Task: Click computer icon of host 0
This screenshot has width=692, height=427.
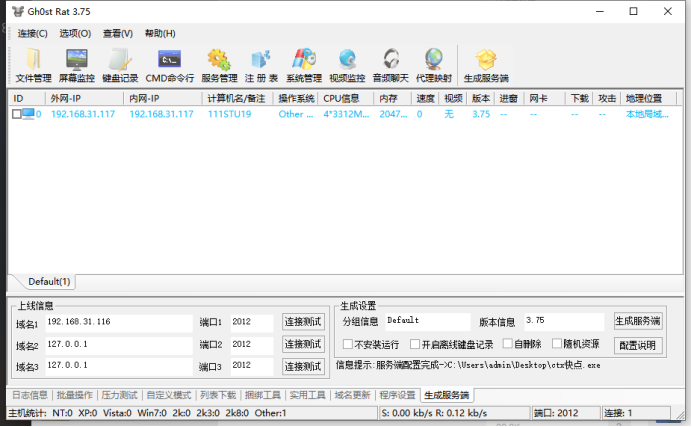Action: tap(28, 114)
